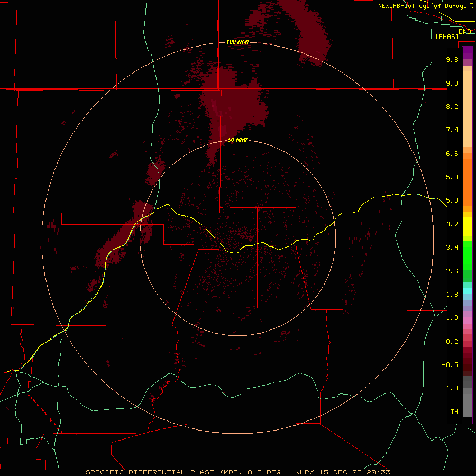Click the 0.5 DEG elevation text in caption
The height and width of the screenshot is (476, 476).
[x=264, y=472]
